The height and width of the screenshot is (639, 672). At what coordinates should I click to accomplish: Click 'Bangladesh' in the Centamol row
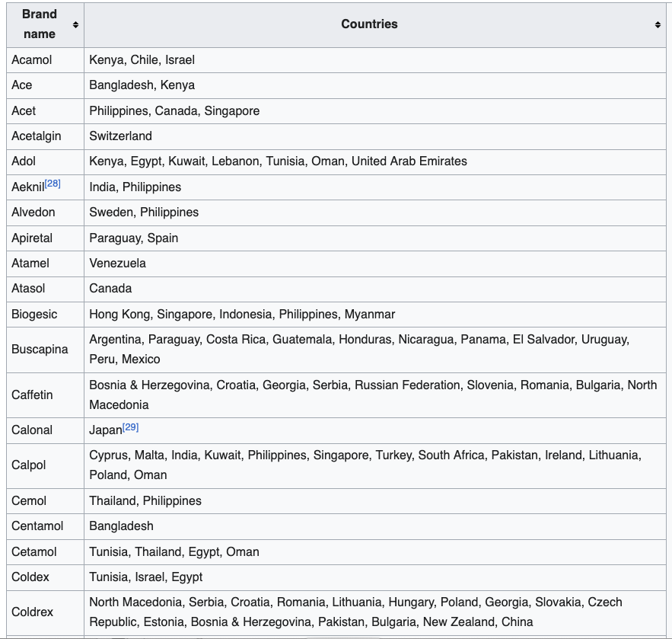click(121, 526)
